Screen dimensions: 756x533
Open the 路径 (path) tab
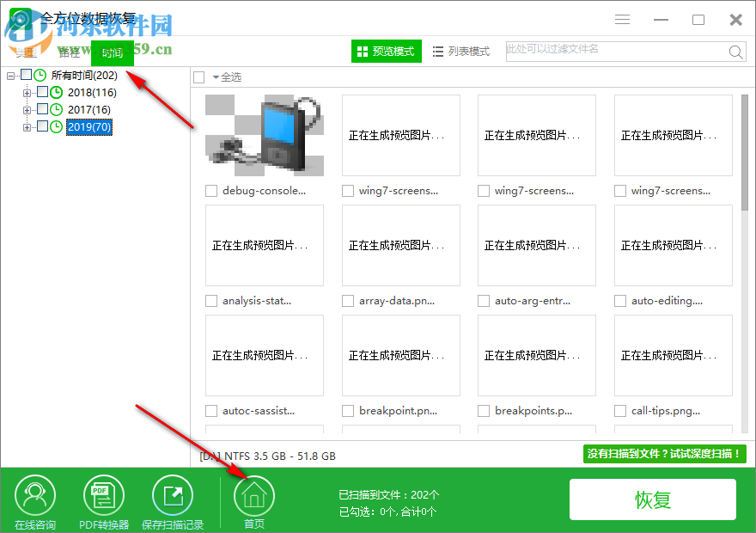[70, 52]
